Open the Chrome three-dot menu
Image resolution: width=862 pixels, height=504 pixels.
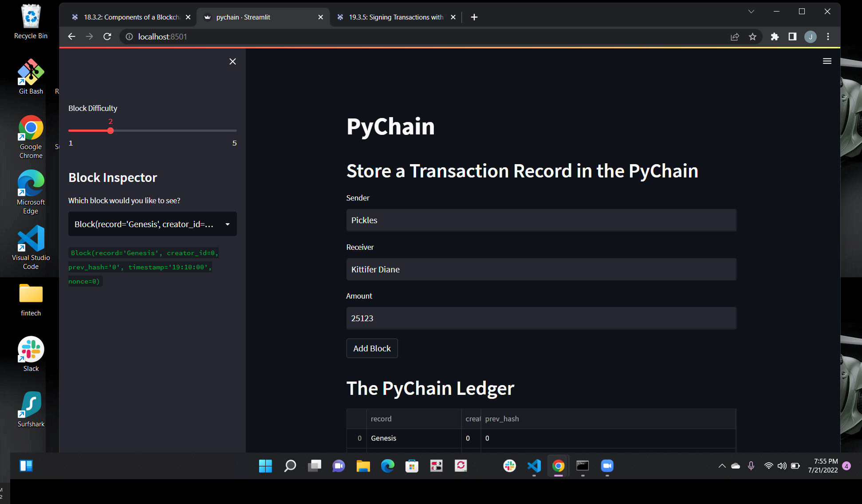click(828, 37)
